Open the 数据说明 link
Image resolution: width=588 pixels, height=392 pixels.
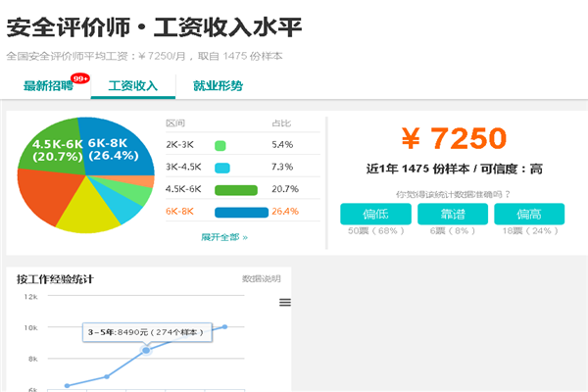coord(262,278)
